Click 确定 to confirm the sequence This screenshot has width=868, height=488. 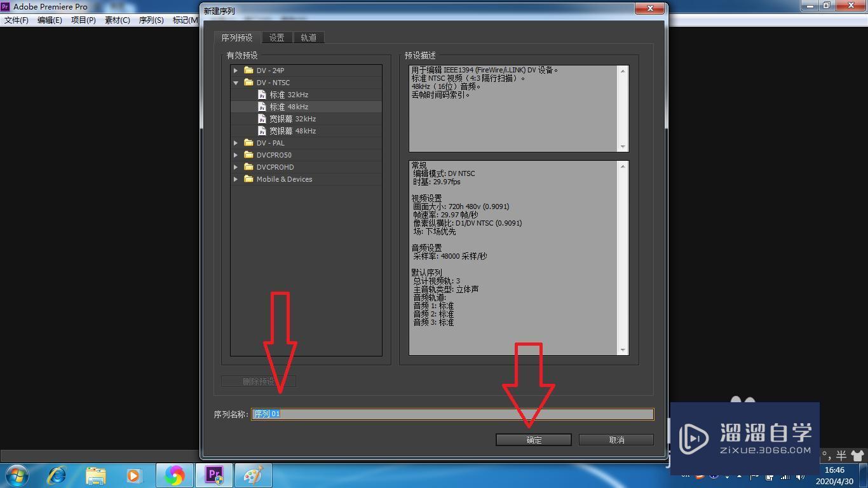click(x=533, y=439)
